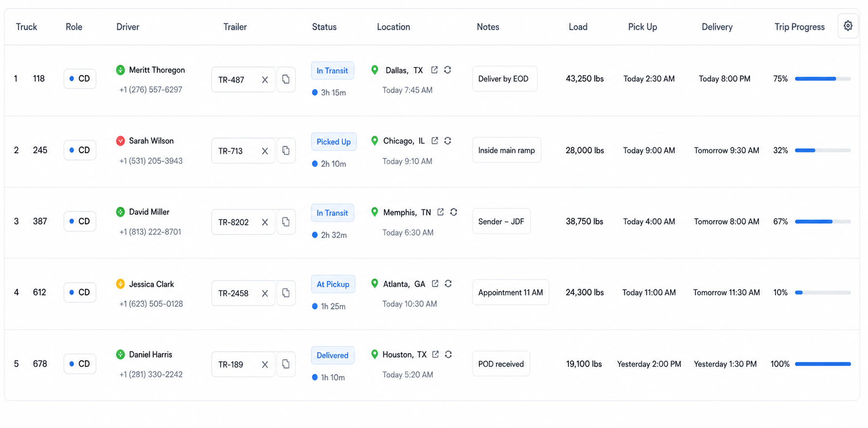Open table settings gear icon
Viewport: 868px width, 428px height.
tap(848, 26)
